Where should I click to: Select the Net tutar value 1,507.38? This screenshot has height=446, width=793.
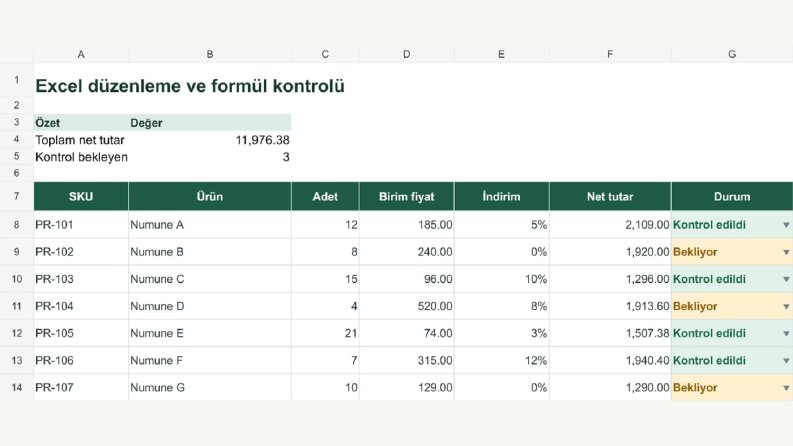point(610,334)
